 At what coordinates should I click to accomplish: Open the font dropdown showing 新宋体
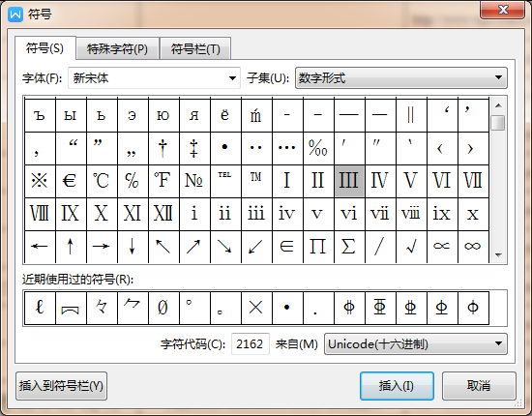point(155,78)
